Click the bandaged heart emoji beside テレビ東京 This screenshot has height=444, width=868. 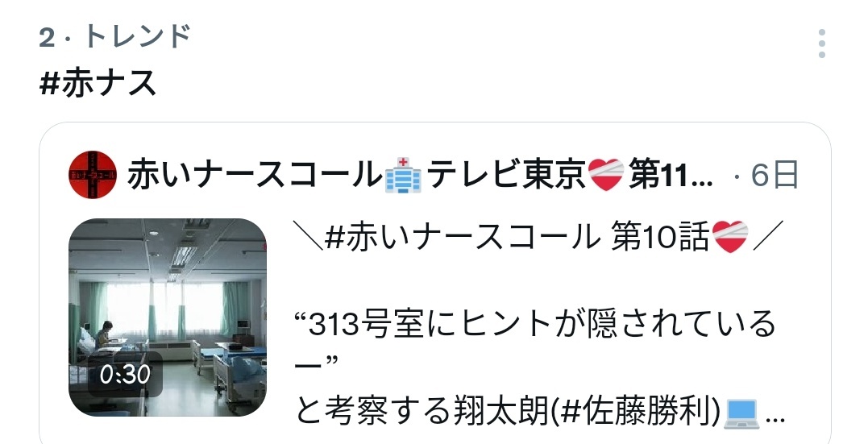(606, 174)
